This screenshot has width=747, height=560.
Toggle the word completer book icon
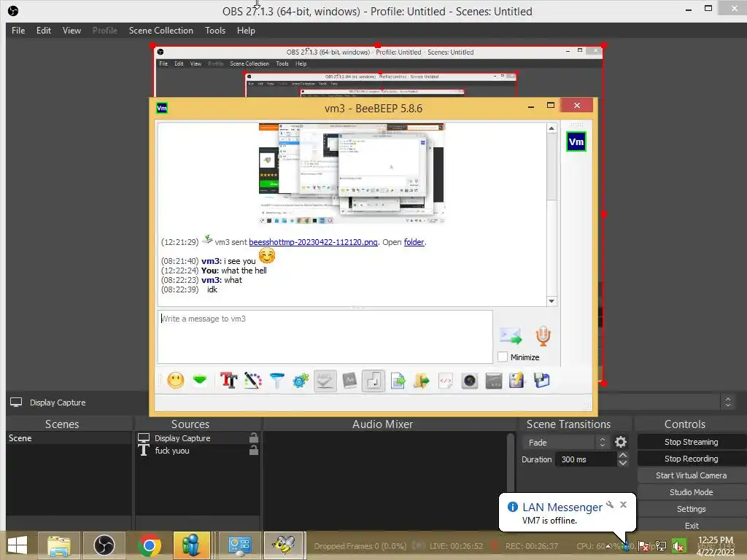coord(349,381)
